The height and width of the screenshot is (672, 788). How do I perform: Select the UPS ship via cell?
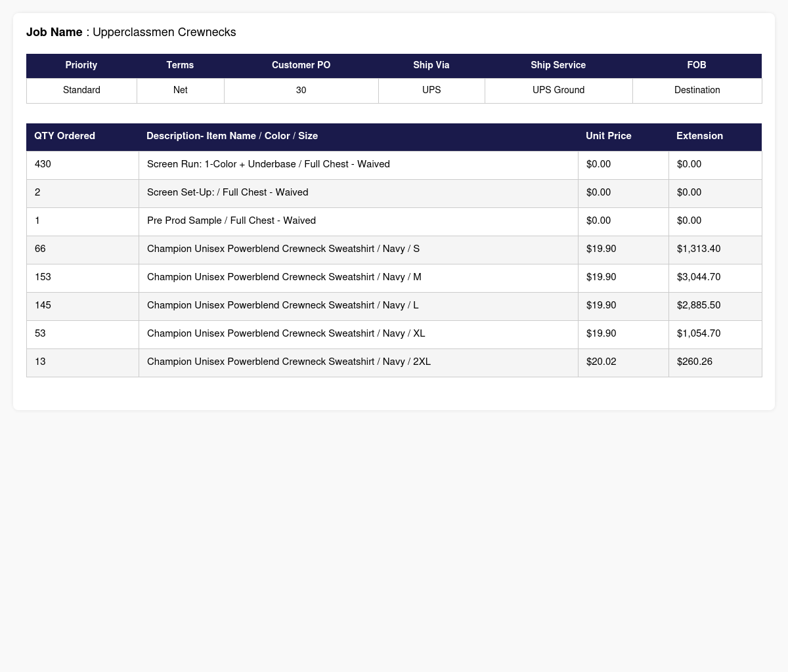point(431,91)
